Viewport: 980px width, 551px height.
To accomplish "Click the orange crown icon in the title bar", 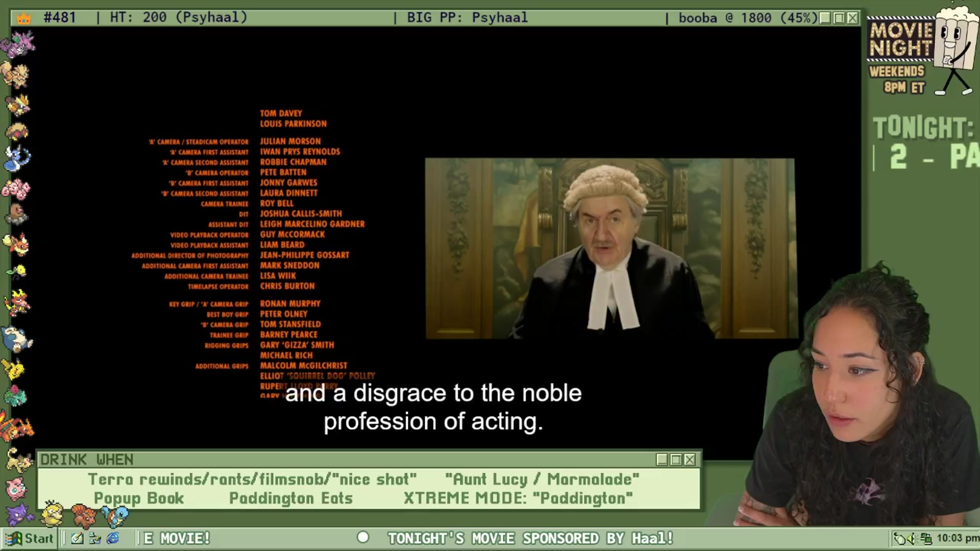I will (x=23, y=18).
